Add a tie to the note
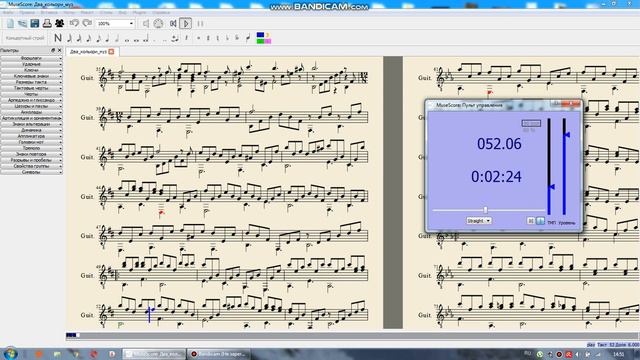 point(175,38)
